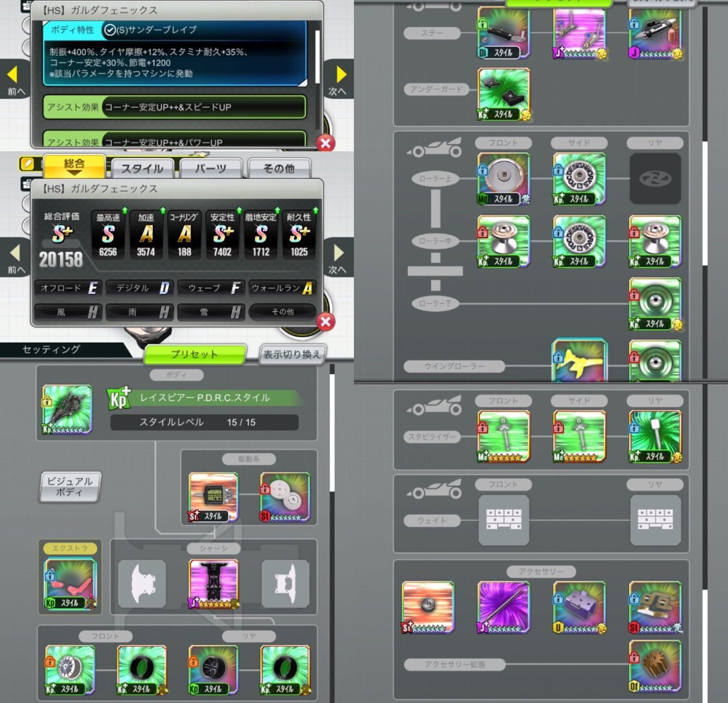Select first アシスト効果 コーナー安定UP++&スピードUP row
Image resolution: width=728 pixels, height=703 pixels.
[174, 107]
